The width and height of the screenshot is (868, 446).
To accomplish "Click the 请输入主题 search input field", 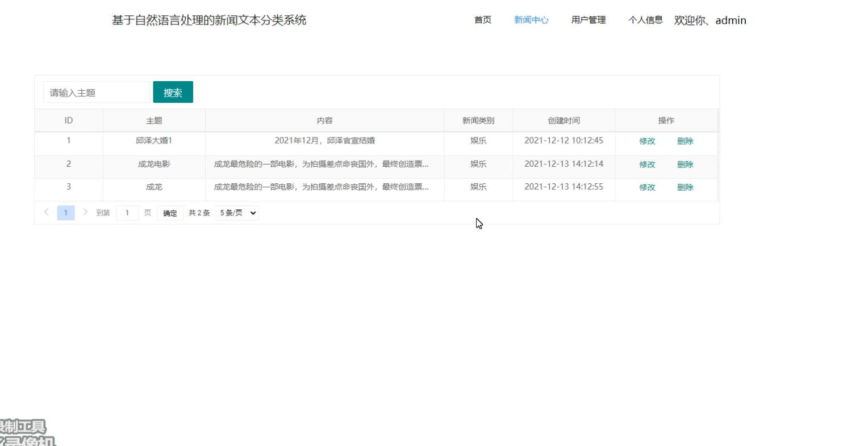I will 96,91.
